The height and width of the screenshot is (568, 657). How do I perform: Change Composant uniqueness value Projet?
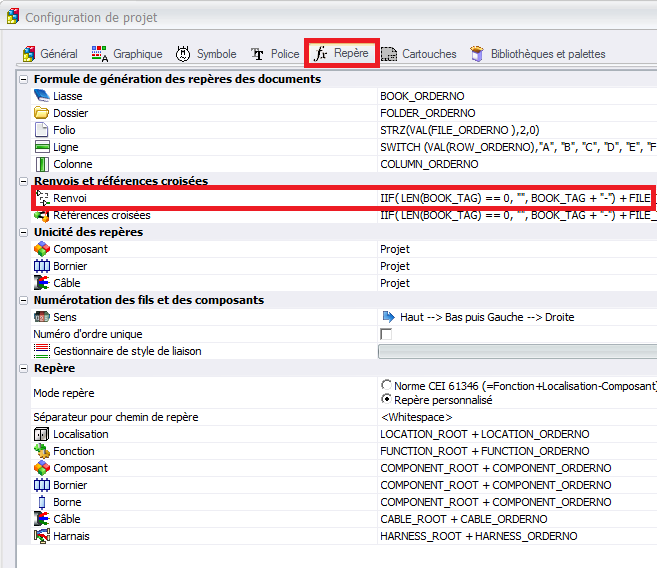click(x=395, y=249)
